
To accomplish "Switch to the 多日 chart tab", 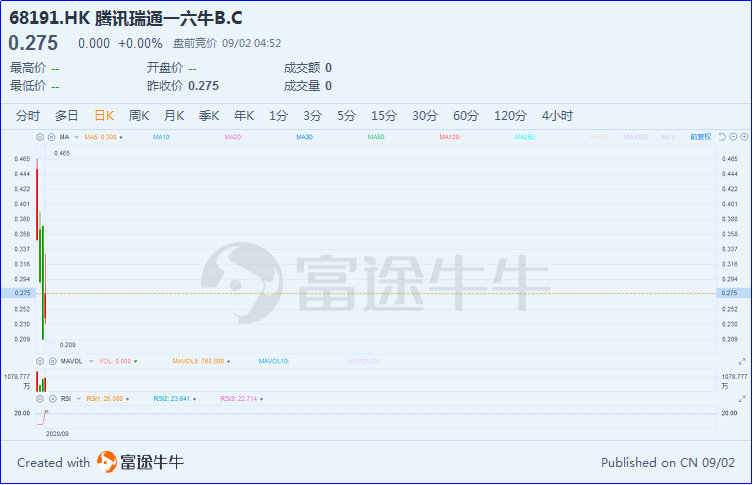I will point(66,116).
